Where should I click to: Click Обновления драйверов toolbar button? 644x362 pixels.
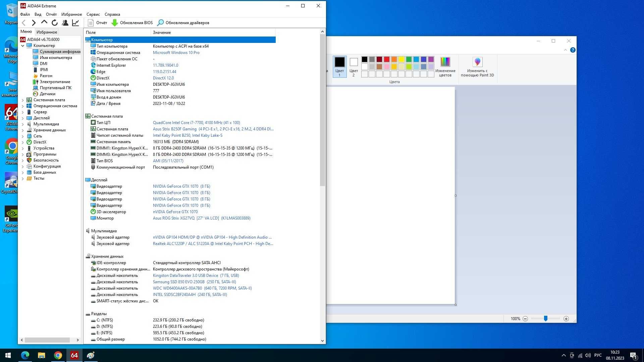[x=183, y=23]
